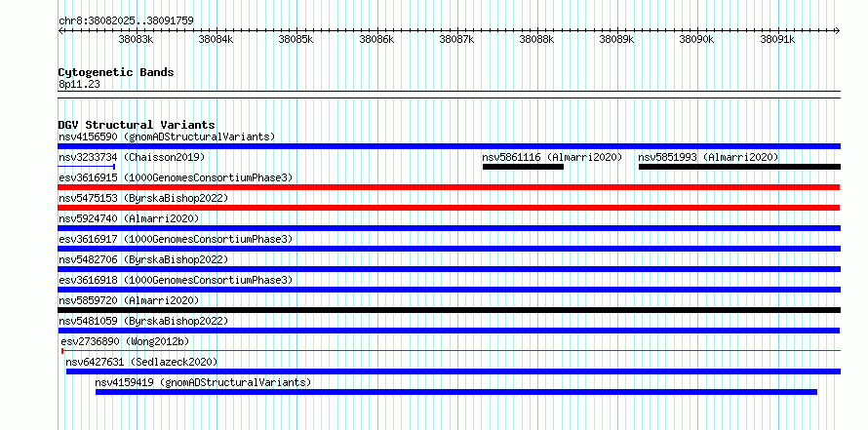Select the blue bar for nsv5924740
This screenshot has width=868, height=430.
pos(449,228)
